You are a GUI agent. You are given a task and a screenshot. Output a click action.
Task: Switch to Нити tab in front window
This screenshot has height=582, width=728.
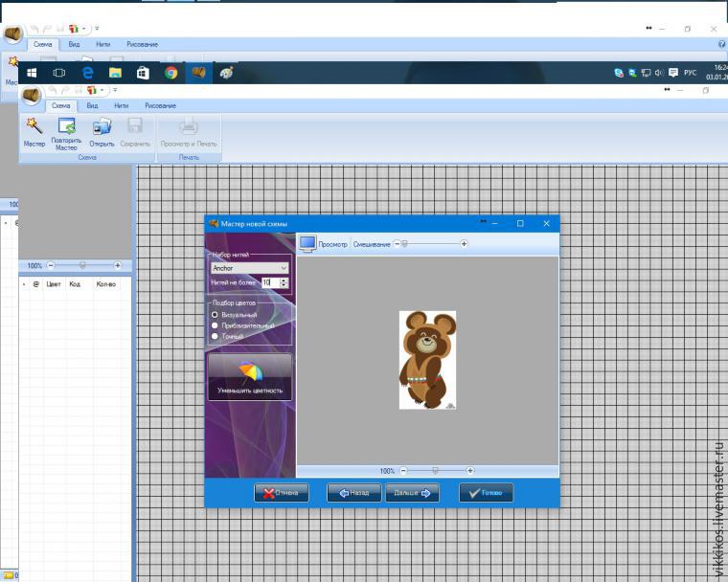pos(122,106)
